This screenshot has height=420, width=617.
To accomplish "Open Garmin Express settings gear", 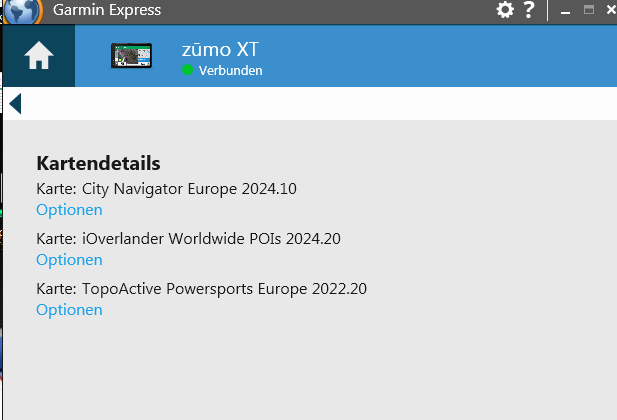I will pyautogui.click(x=505, y=10).
